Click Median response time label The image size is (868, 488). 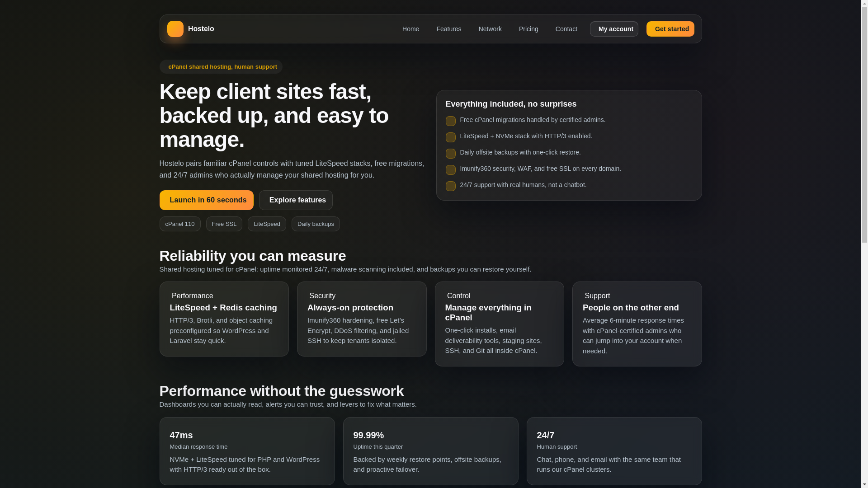tap(198, 447)
